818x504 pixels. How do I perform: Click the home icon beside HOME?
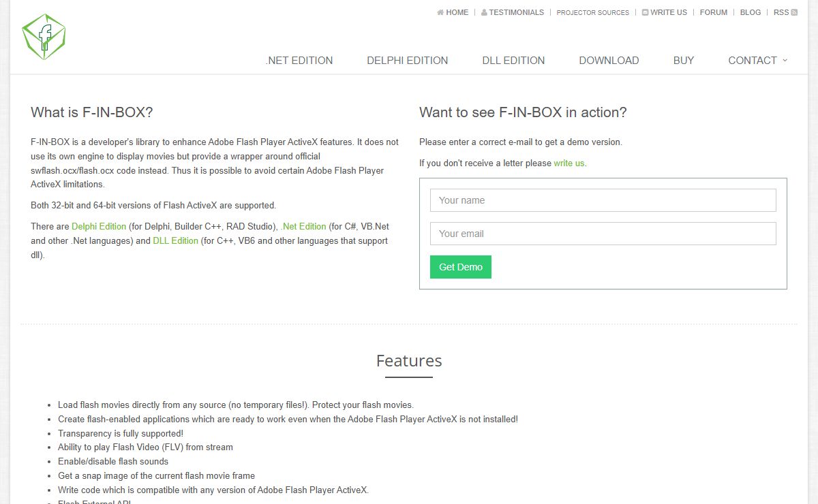pos(440,12)
